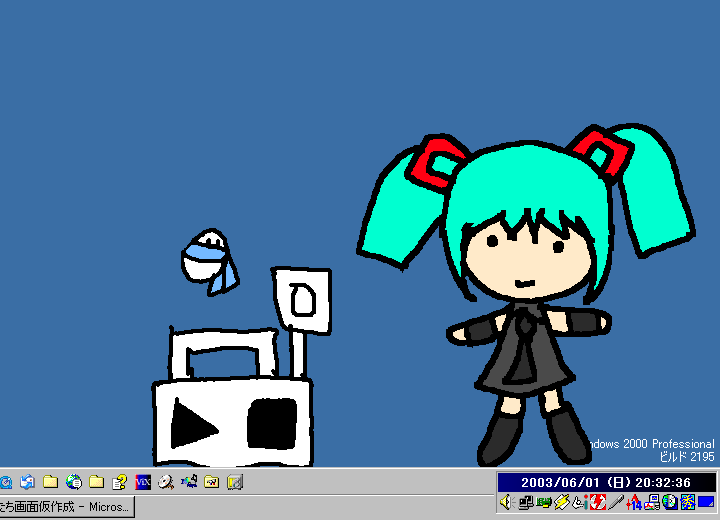Open the yellow lightning bolt tray icon

coord(561,502)
